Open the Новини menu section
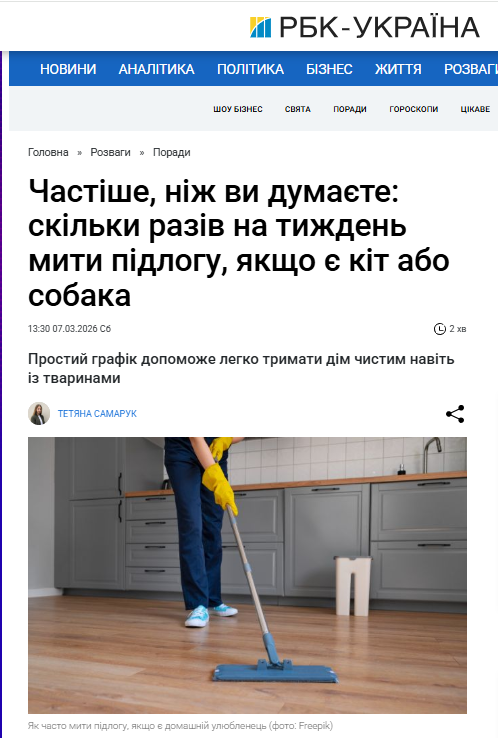Screen dimensions: 498x738 tap(68, 69)
